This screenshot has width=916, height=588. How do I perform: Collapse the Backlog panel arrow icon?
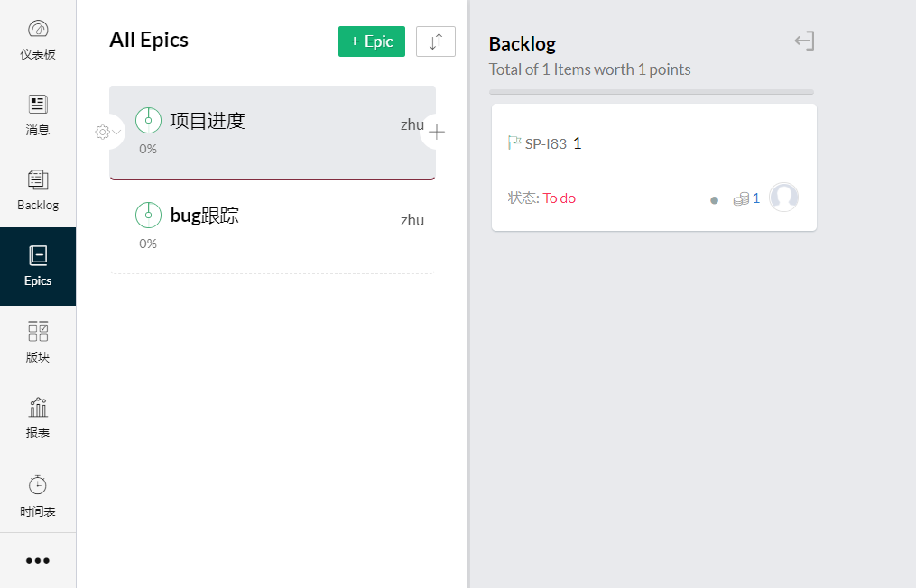[804, 41]
